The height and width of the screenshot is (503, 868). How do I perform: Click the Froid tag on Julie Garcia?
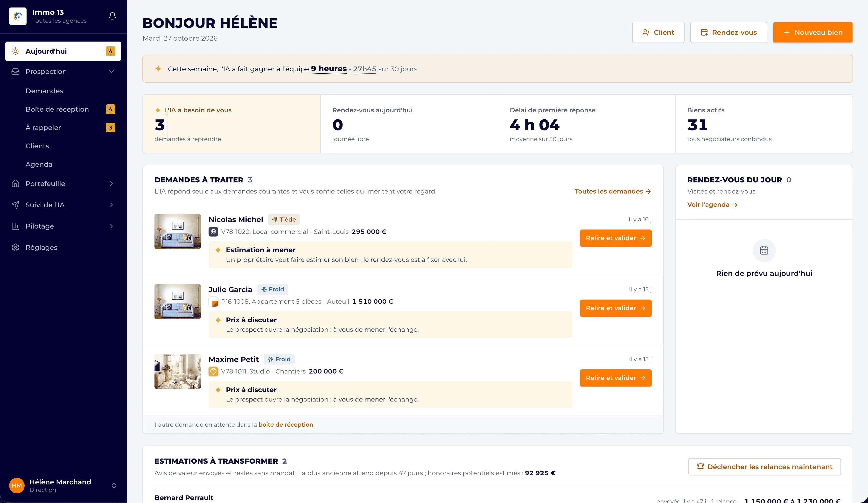[x=273, y=290]
